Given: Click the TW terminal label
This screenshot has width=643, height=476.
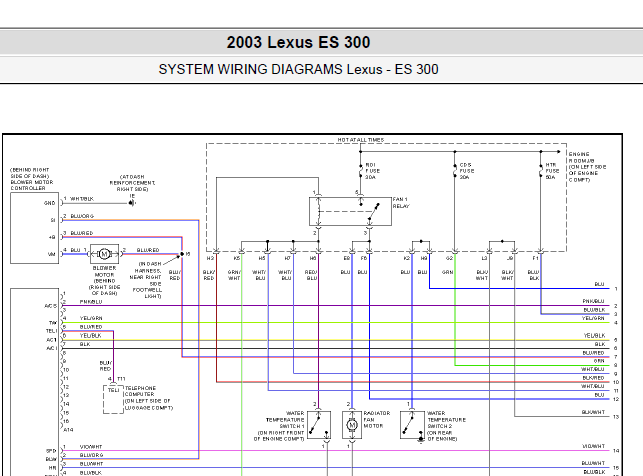Looking at the screenshot, I should 53,323.
